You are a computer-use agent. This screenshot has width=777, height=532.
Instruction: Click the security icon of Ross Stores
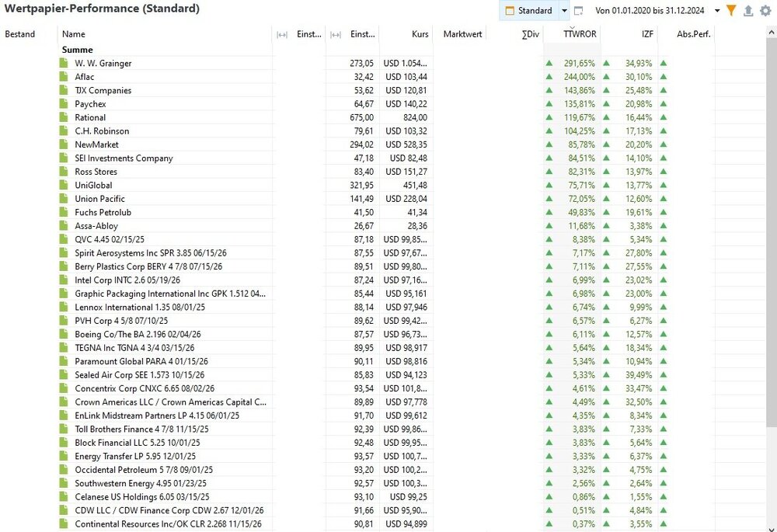point(64,172)
